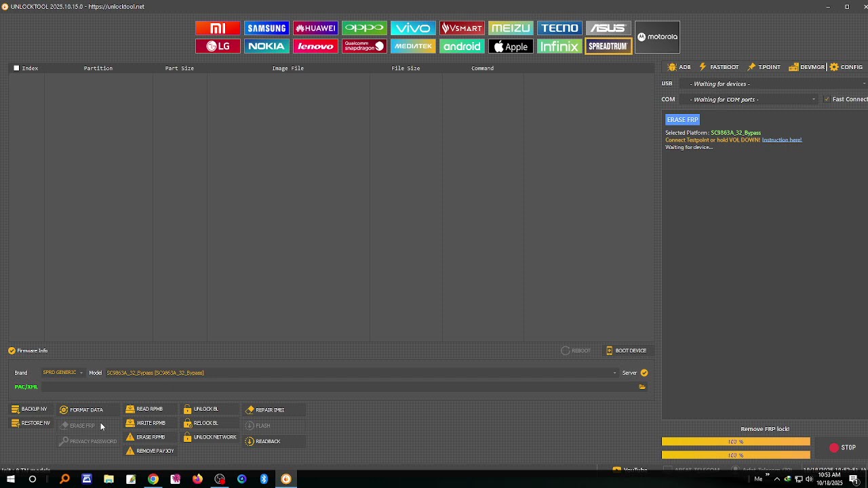Image resolution: width=868 pixels, height=488 pixels.
Task: Toggle the select-all checkbox beside Index
Action: (x=16, y=68)
